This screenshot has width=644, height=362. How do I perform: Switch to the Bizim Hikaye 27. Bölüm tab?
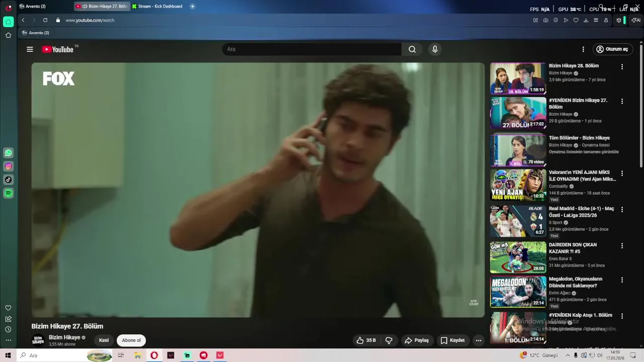pyautogui.click(x=102, y=7)
